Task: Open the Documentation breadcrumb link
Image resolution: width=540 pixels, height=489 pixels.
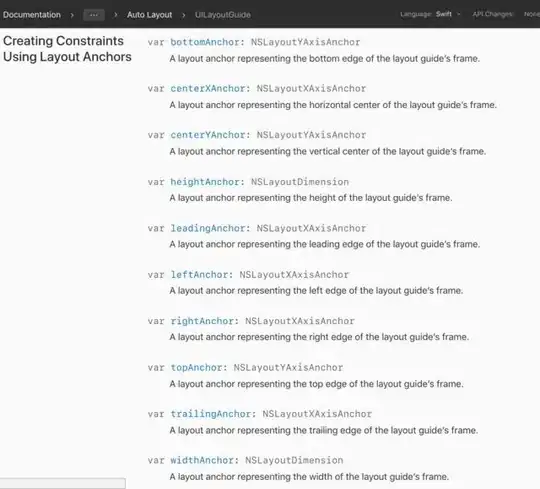Action: [x=32, y=15]
